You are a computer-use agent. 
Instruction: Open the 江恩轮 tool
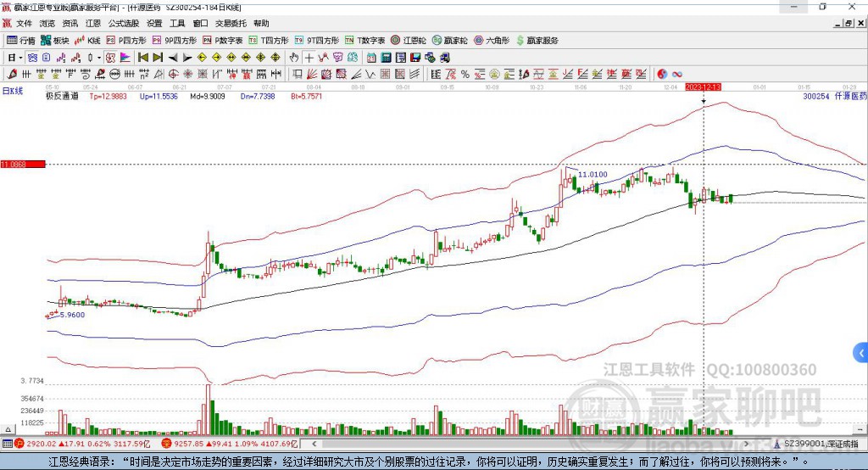pyautogui.click(x=409, y=41)
